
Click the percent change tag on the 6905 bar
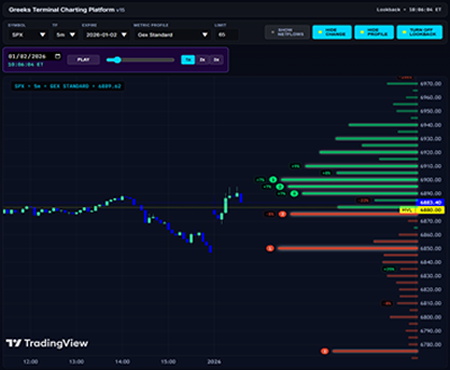(326, 173)
